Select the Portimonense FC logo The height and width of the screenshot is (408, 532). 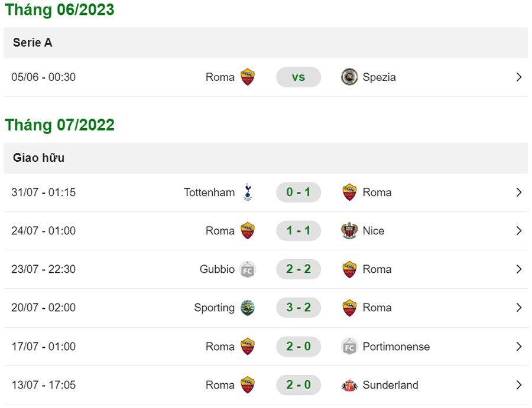(x=350, y=347)
